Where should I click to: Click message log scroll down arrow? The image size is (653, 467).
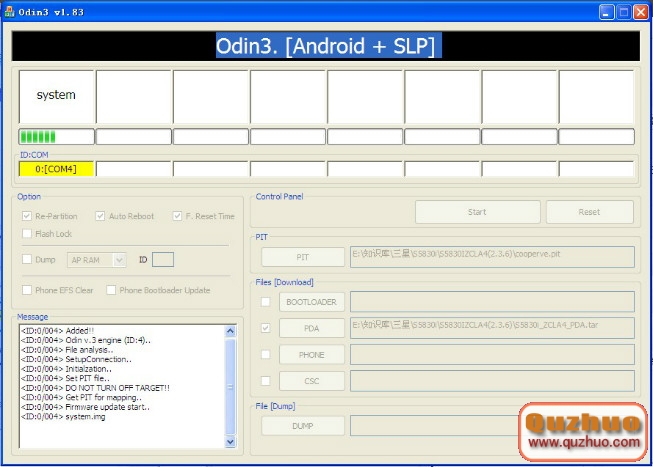click(x=230, y=442)
